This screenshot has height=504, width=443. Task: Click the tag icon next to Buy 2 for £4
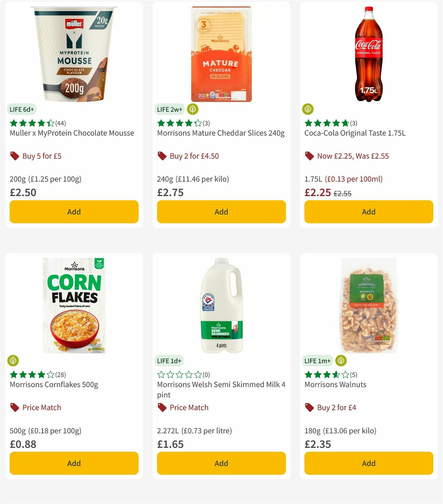(x=309, y=407)
